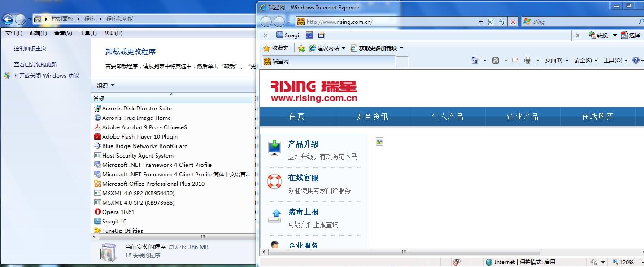Click the Adobe PDF 转换 button
The image size is (644, 267).
pos(598,35)
